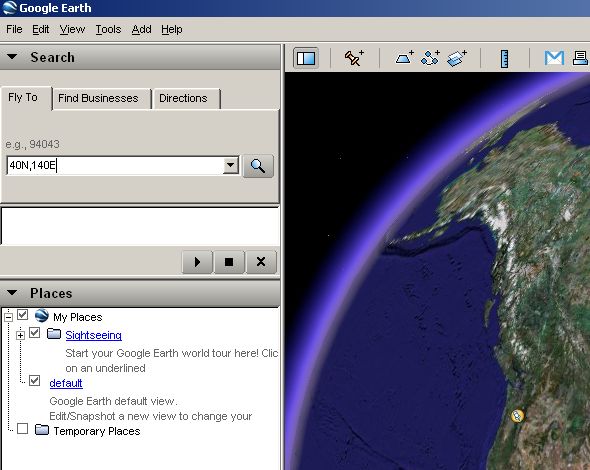
Task: Click the Google Earth title bar logo
Action: click(9, 8)
